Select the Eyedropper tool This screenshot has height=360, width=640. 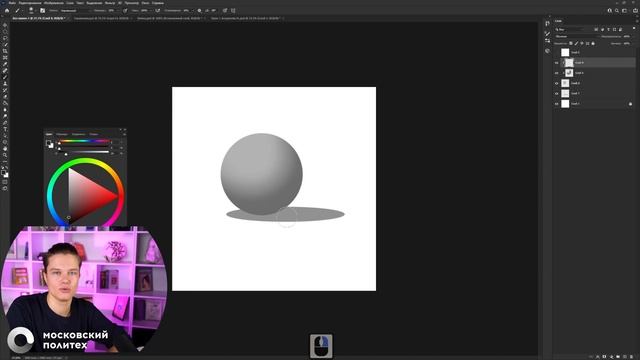point(5,64)
